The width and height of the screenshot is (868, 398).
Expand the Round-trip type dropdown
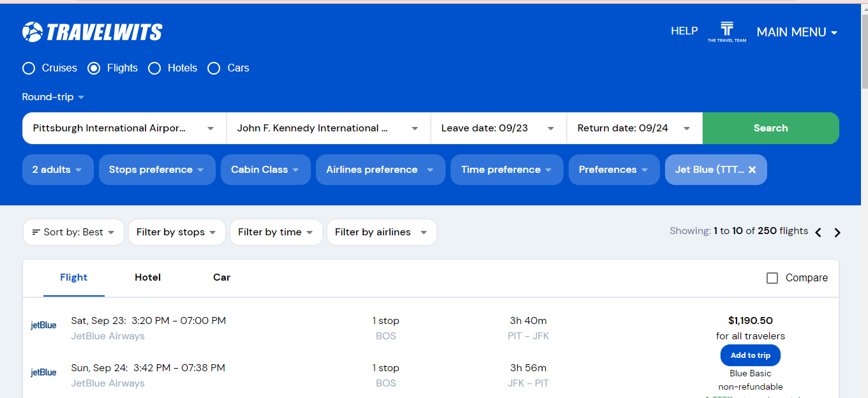tap(53, 97)
